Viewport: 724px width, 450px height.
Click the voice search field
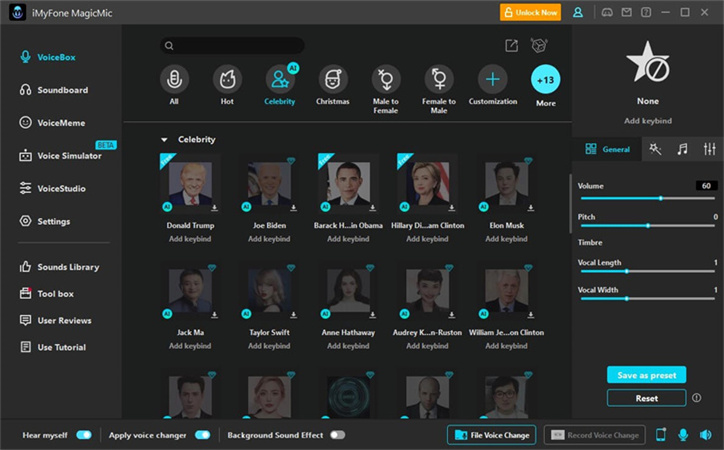click(x=232, y=45)
